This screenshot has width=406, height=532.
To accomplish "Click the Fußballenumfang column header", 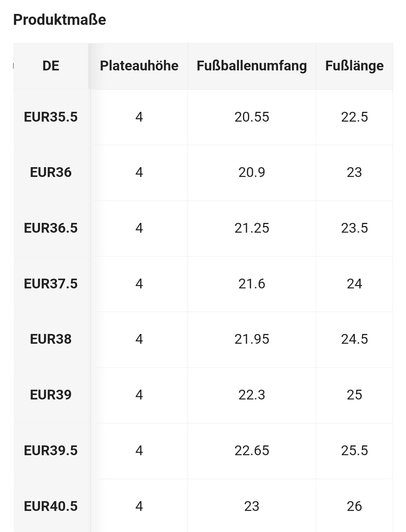I will click(252, 66).
